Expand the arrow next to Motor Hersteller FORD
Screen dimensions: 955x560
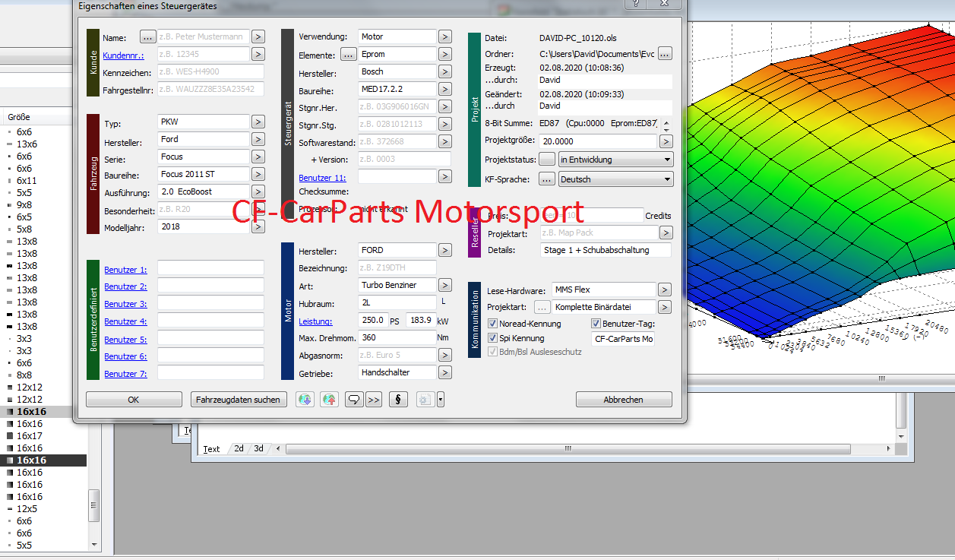point(445,250)
